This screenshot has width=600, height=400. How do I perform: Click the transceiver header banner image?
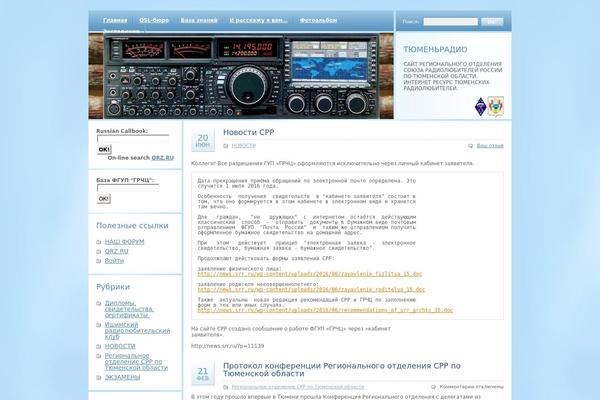[x=241, y=76]
